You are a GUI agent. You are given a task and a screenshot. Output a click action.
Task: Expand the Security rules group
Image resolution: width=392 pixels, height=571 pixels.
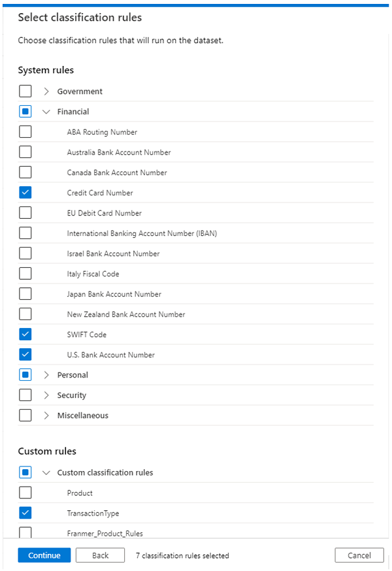(x=46, y=395)
